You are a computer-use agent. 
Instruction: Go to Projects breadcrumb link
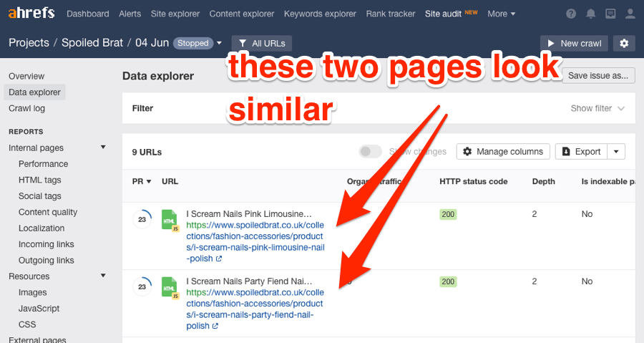tap(29, 43)
